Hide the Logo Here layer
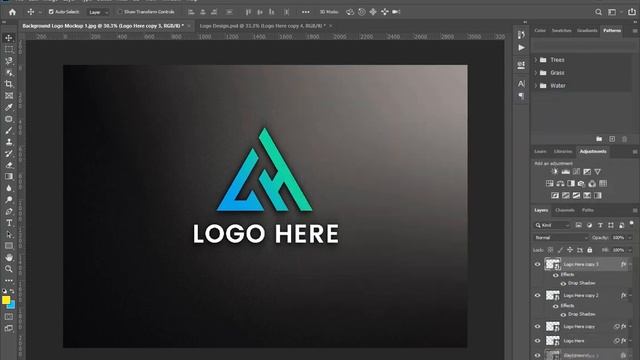 point(538,341)
